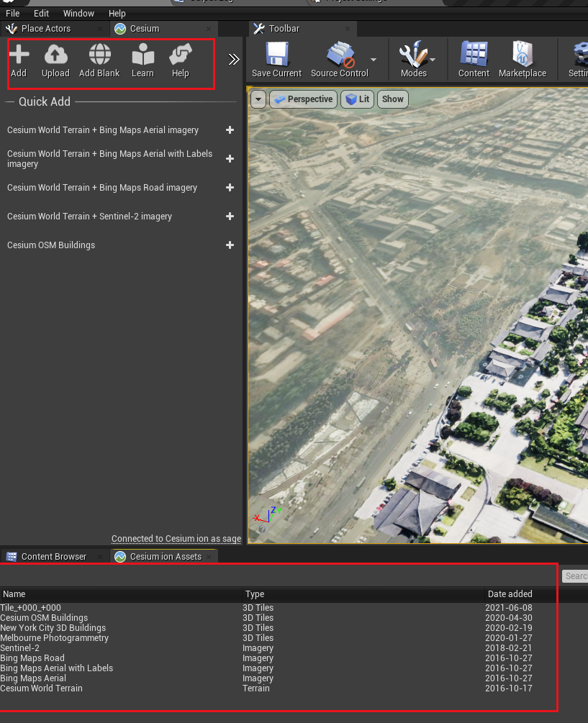Open the Window menu

click(78, 13)
